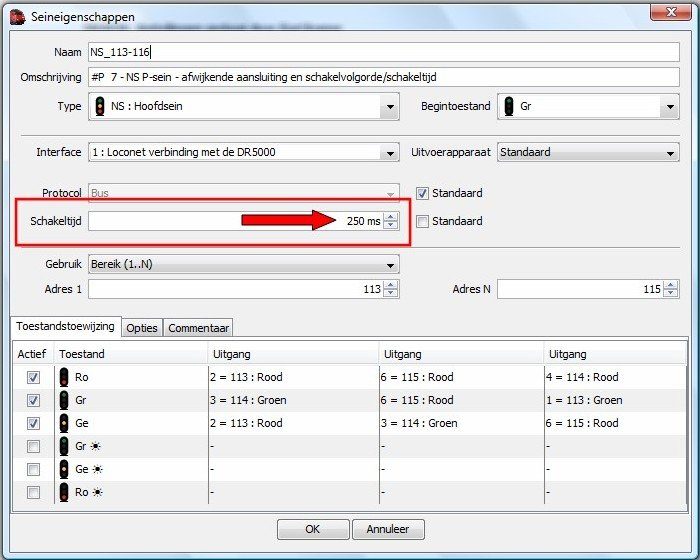Viewport: 700px width, 560px height.
Task: Click the Ge state label in the table
Action: pos(82,423)
